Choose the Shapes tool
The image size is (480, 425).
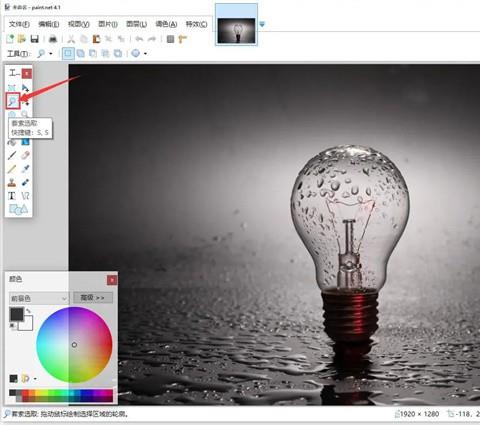tap(19, 209)
